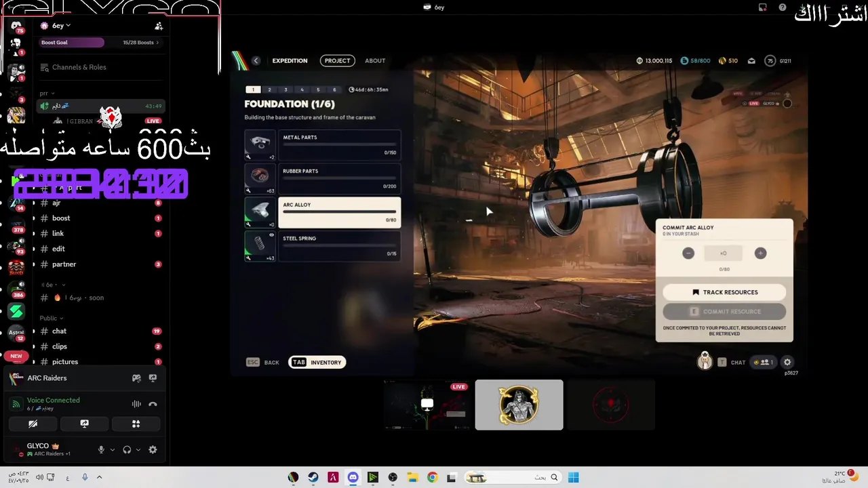Click the Rubber Parts item icon
This screenshot has height=488, width=868.
pyautogui.click(x=260, y=179)
